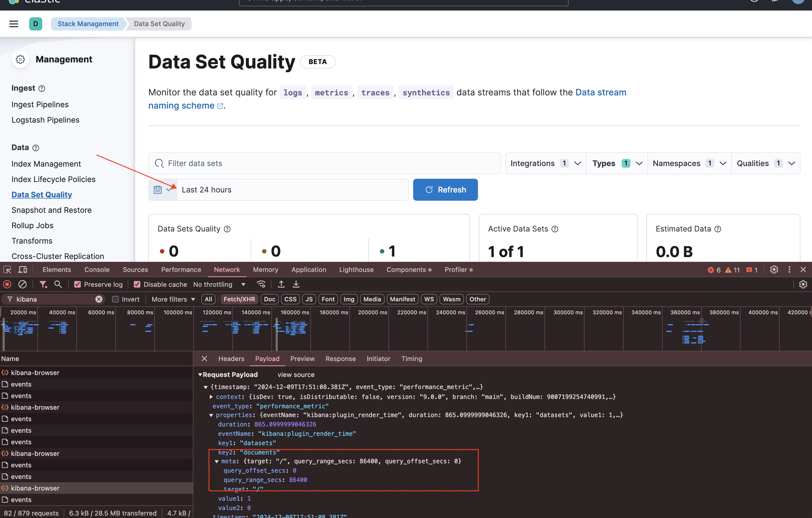This screenshot has height=518, width=812.
Task: Open the More filters dropdown
Action: [x=173, y=299]
